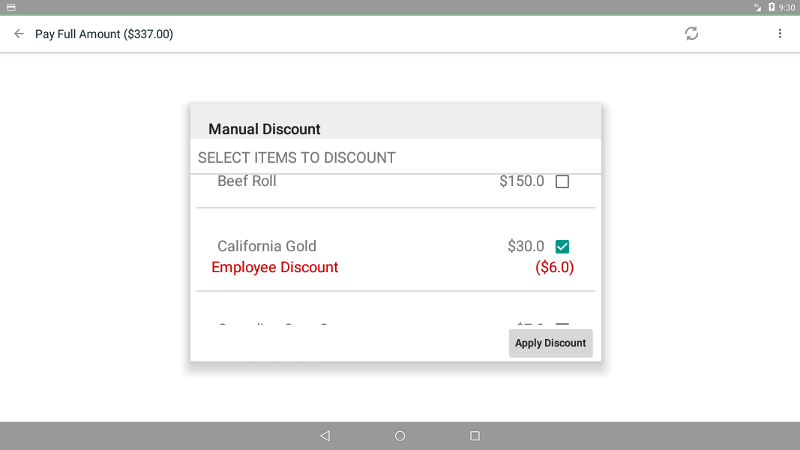Click the Apply Discount button

coord(551,343)
